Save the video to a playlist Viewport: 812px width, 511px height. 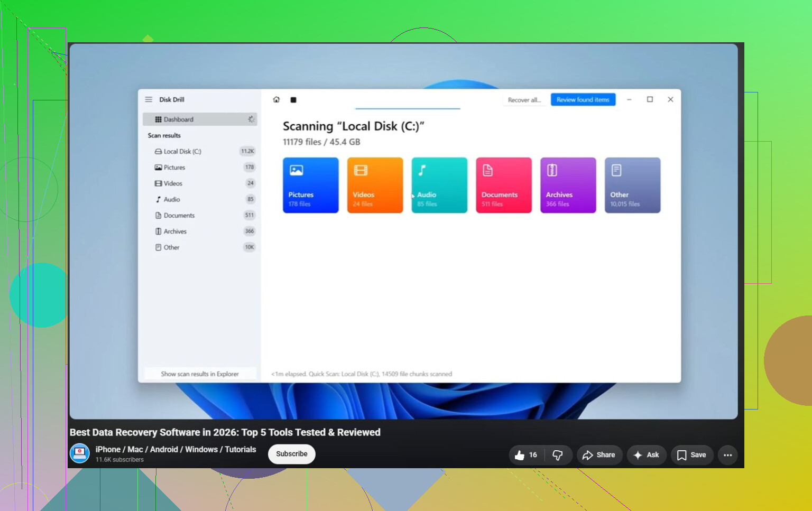(x=692, y=455)
